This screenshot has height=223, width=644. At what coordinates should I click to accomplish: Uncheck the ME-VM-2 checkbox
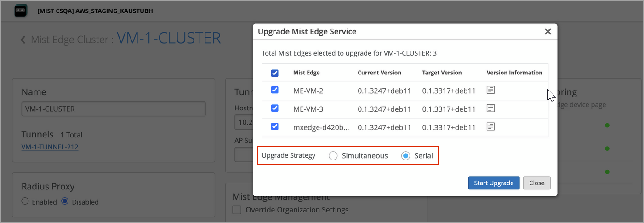275,91
